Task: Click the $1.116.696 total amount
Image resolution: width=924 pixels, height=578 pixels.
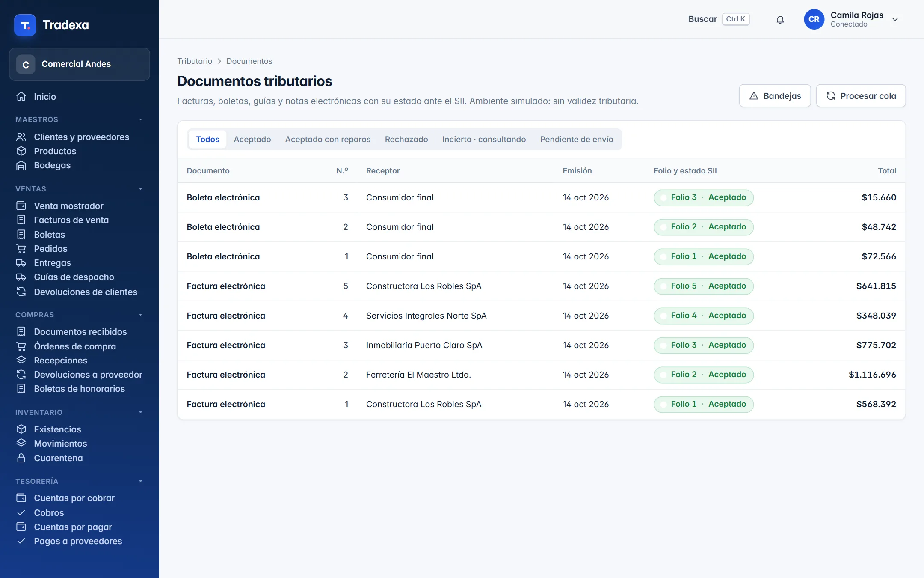Action: coord(872,375)
